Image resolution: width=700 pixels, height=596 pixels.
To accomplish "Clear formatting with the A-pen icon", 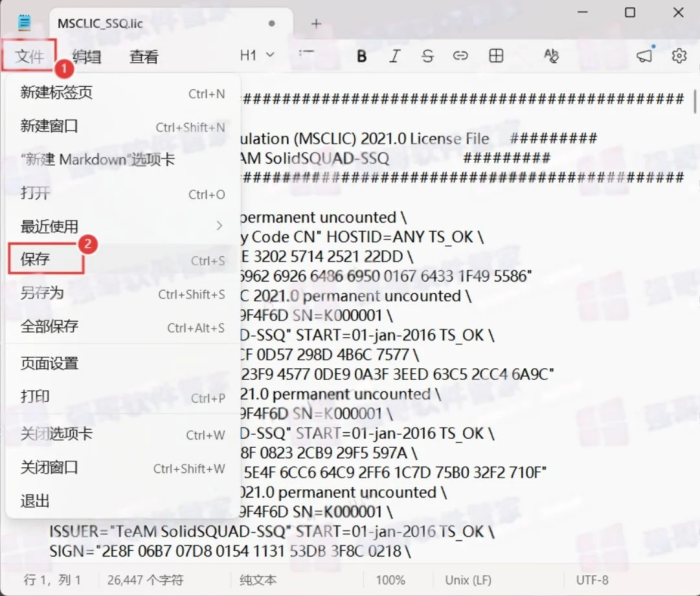I will 551,56.
